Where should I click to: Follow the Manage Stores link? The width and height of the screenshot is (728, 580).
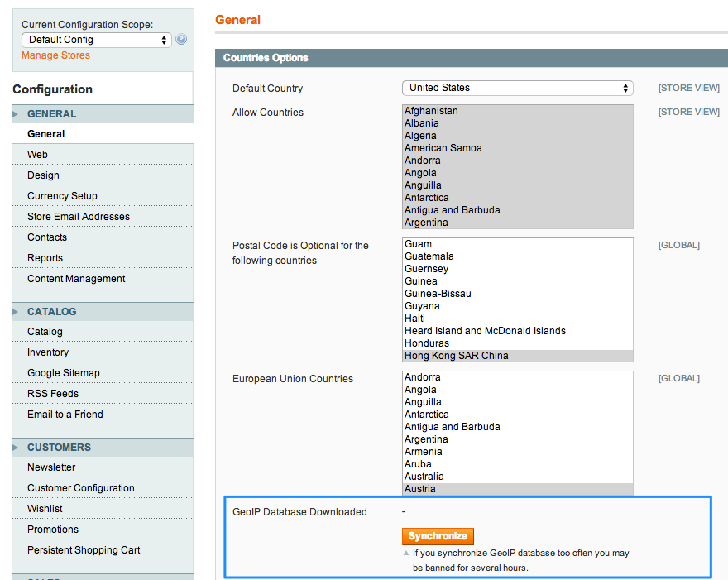pos(55,55)
